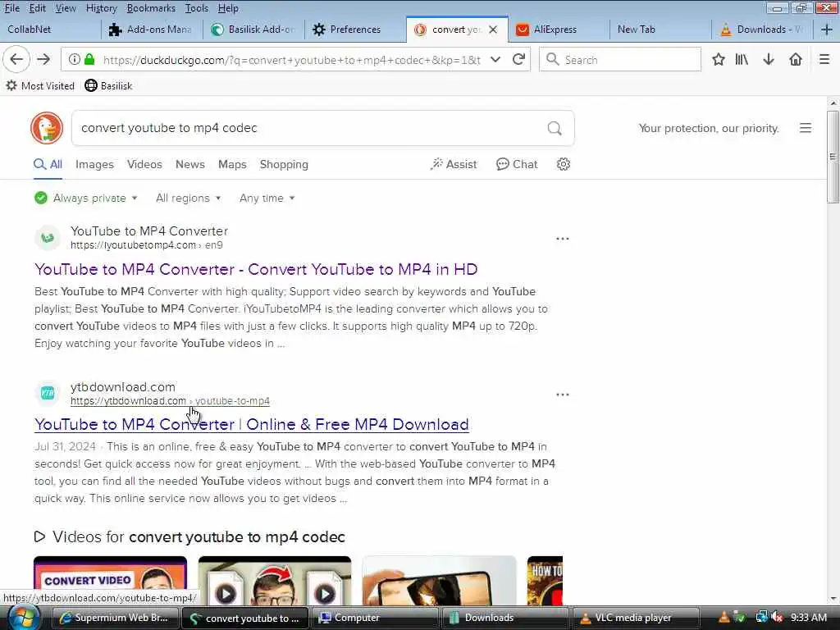The width and height of the screenshot is (840, 630).
Task: View the green padlock security details
Action: (x=90, y=59)
